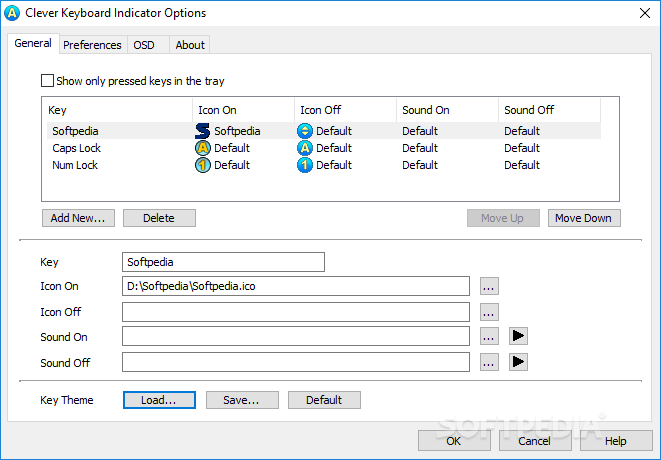Click Num Lock's Icon On number icon
Image resolution: width=661 pixels, height=460 pixels.
click(x=202, y=165)
